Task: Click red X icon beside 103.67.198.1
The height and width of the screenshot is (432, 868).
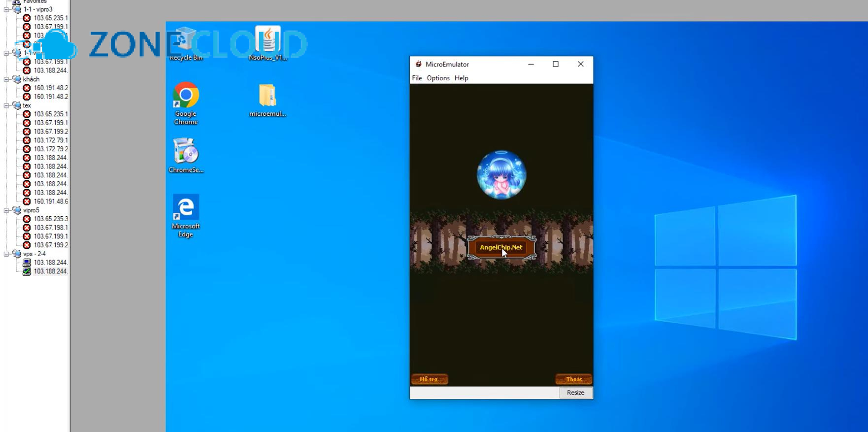Action: pos(27,228)
